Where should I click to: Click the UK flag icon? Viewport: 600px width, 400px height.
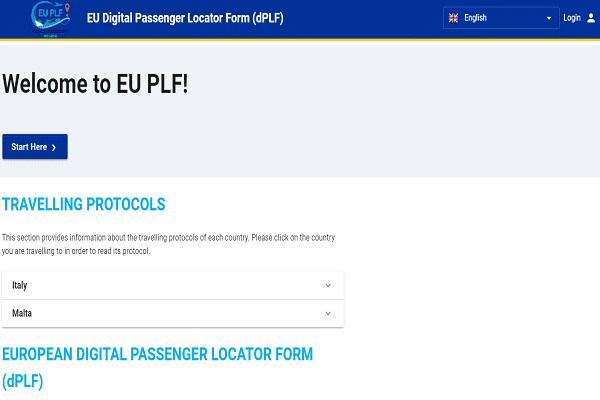point(453,18)
